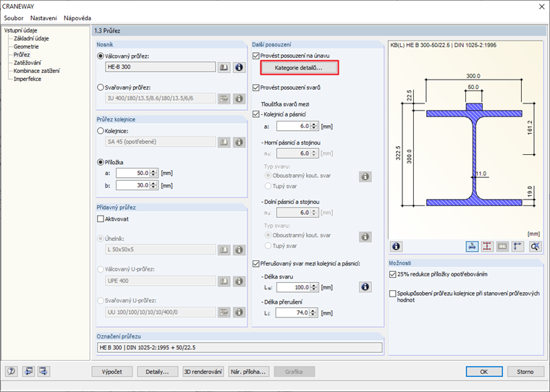Open rail library next to SA 45

click(224, 142)
